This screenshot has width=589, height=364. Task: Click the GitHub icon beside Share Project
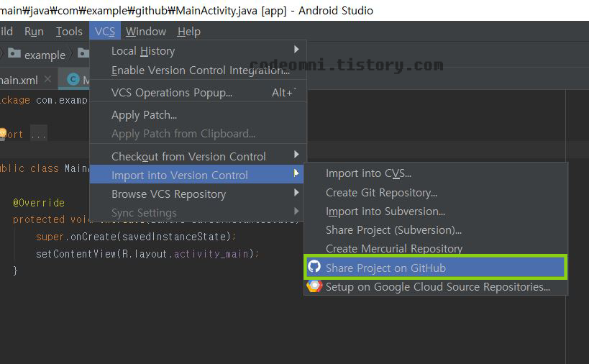[314, 266]
